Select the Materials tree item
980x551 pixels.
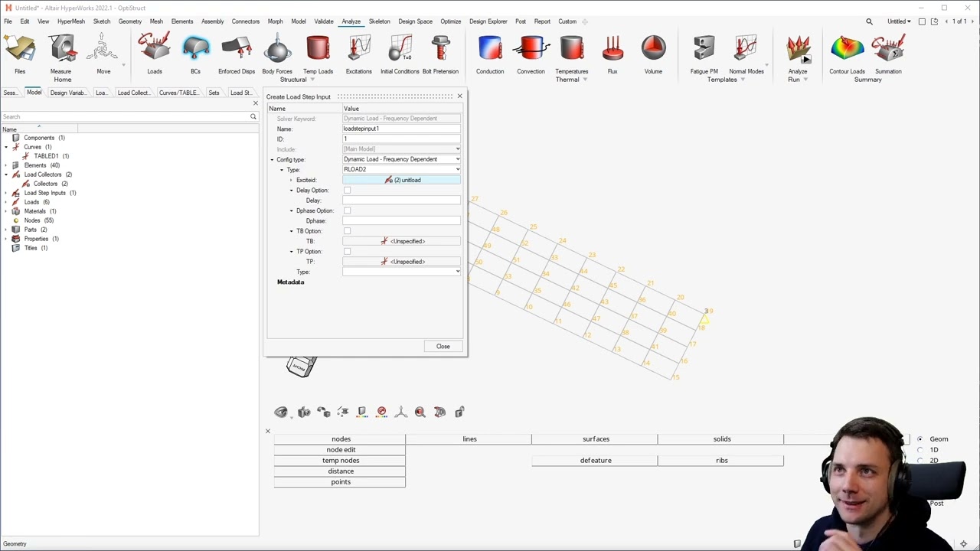34,211
